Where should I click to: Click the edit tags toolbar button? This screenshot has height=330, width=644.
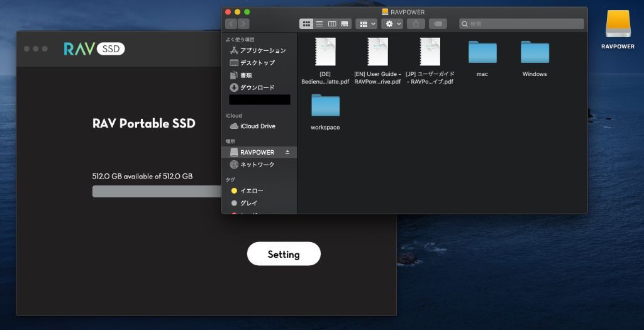[438, 24]
